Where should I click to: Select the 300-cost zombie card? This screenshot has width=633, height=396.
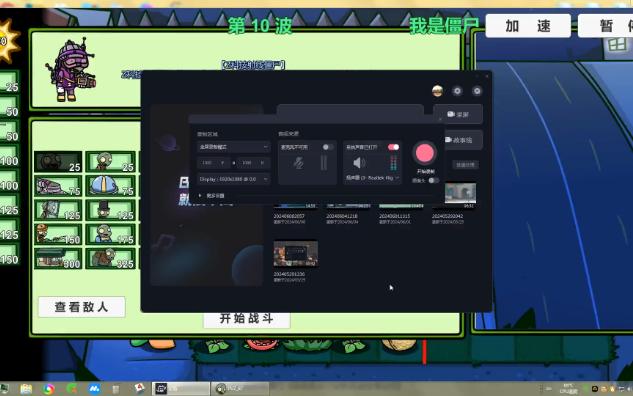tap(58, 259)
